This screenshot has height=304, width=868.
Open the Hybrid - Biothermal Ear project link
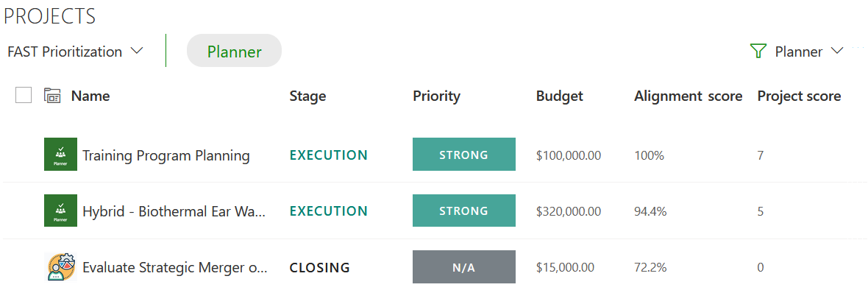click(x=174, y=211)
